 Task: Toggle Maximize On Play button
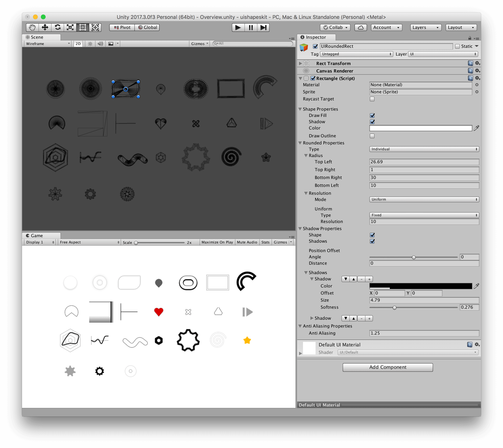click(x=217, y=242)
